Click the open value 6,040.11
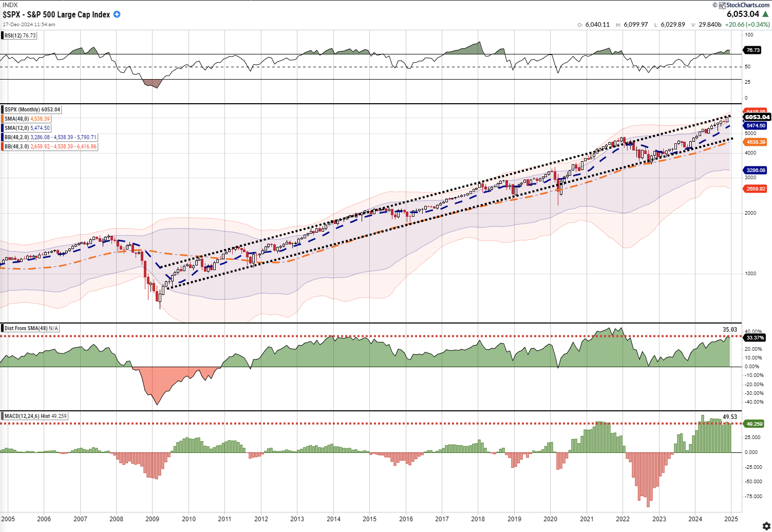This screenshot has height=532, width=772. pos(597,25)
